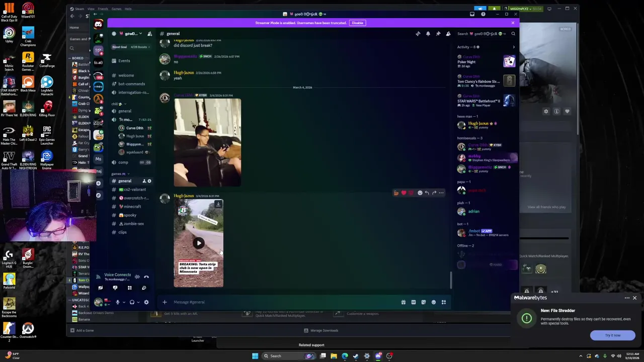Open the soundboard in voice panel
Screen dimensions: 644x362
144,288
